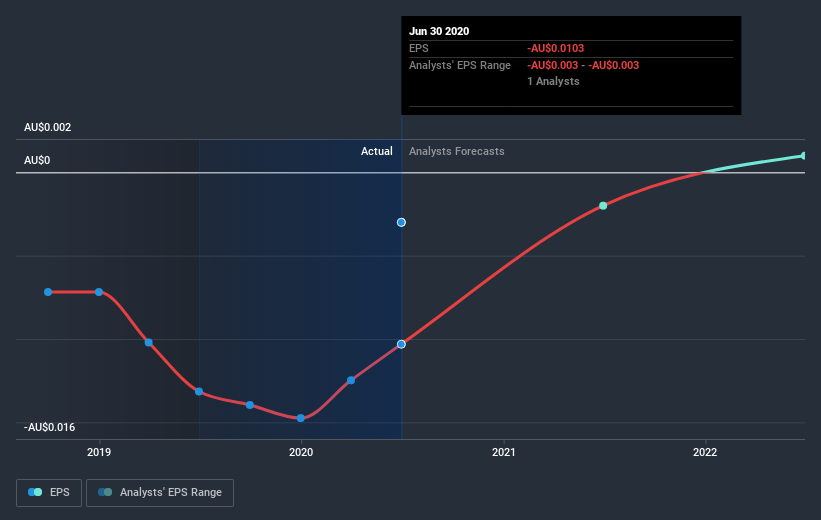Click the 2019 x-axis label
The height and width of the screenshot is (520, 821).
[99, 452]
